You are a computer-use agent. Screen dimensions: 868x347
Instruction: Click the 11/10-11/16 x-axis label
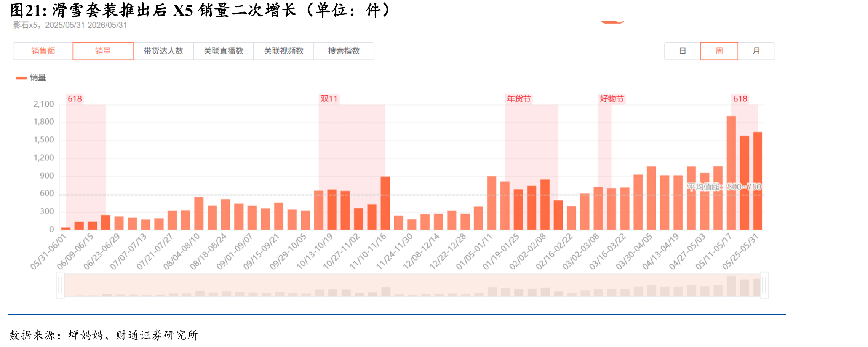click(x=368, y=252)
